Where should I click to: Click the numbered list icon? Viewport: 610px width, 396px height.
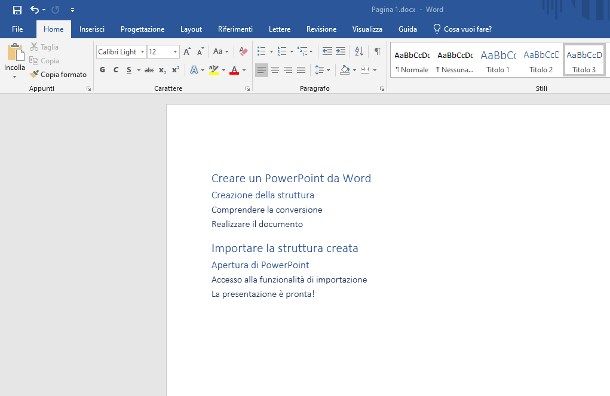click(282, 51)
